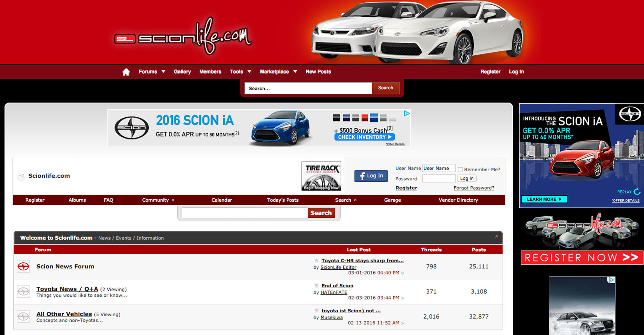Open the Scion News Forum status icon

[23, 266]
